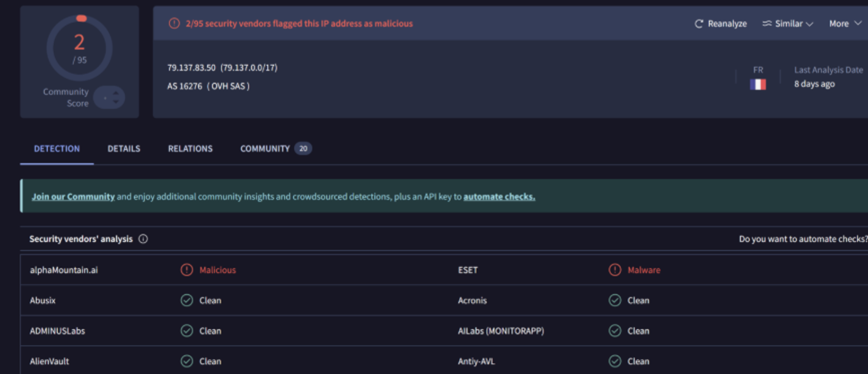Follow the automate checks link
The image size is (868, 374).
pos(499,196)
